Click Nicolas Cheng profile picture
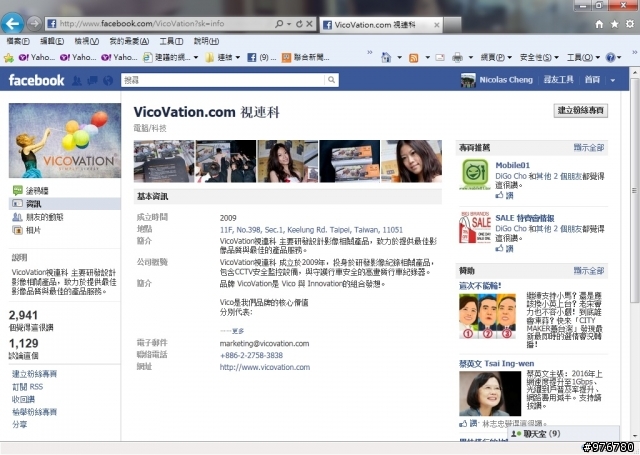This screenshot has width=640, height=455. click(x=468, y=80)
